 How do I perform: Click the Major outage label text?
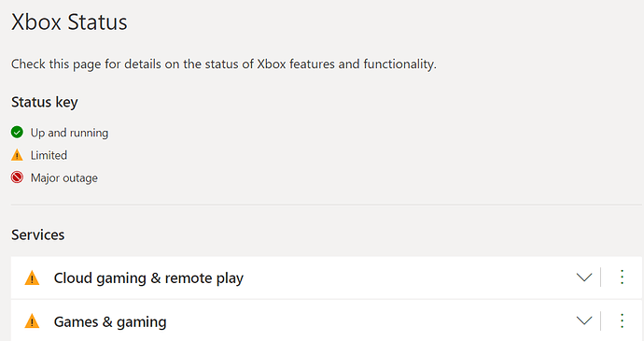click(x=64, y=178)
